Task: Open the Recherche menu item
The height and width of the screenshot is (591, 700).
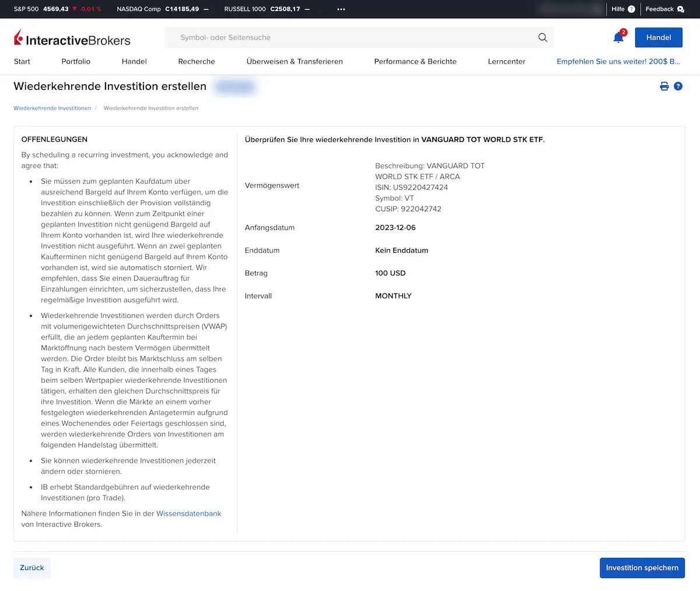Action: [x=197, y=61]
